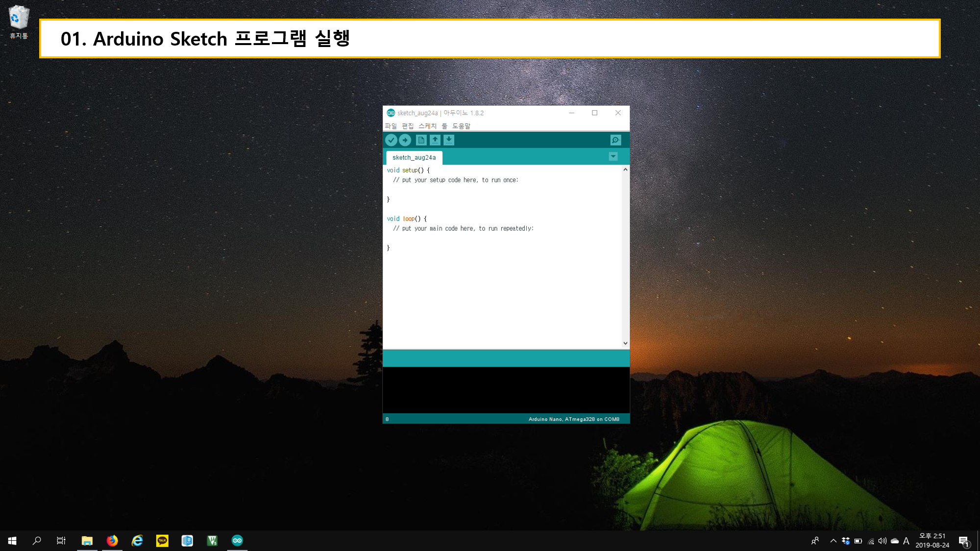This screenshot has height=551, width=980.
Task: Show hidden system tray icons
Action: 833,541
